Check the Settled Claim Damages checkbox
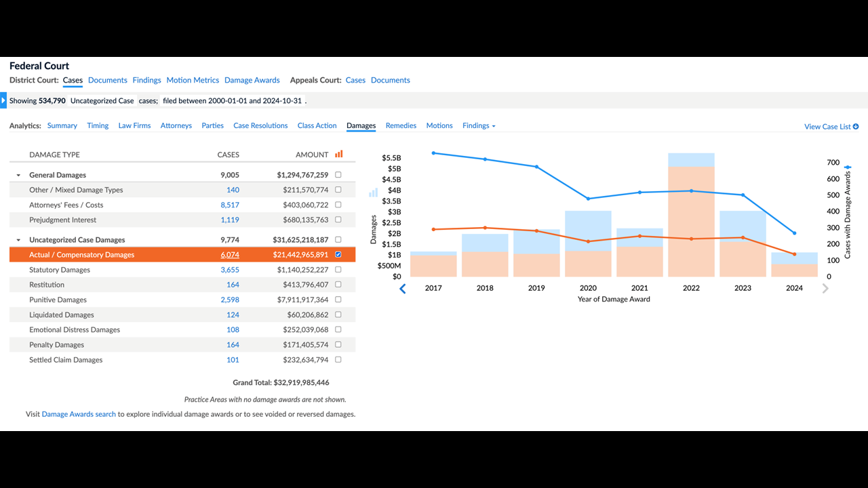The image size is (868, 488). pyautogui.click(x=338, y=360)
